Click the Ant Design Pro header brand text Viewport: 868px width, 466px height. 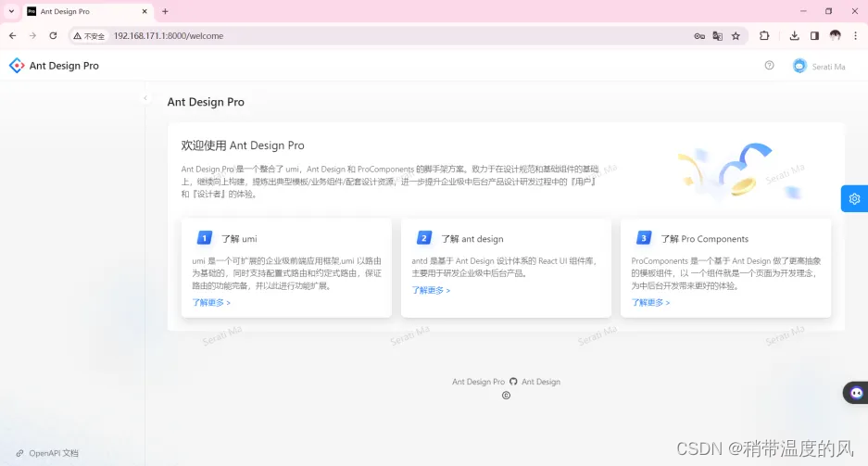click(64, 66)
